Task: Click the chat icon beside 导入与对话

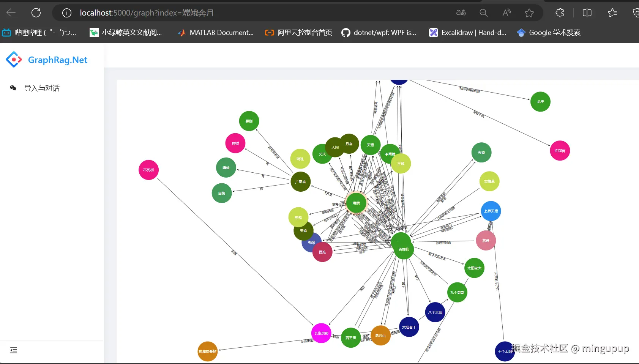Action: 13,88
